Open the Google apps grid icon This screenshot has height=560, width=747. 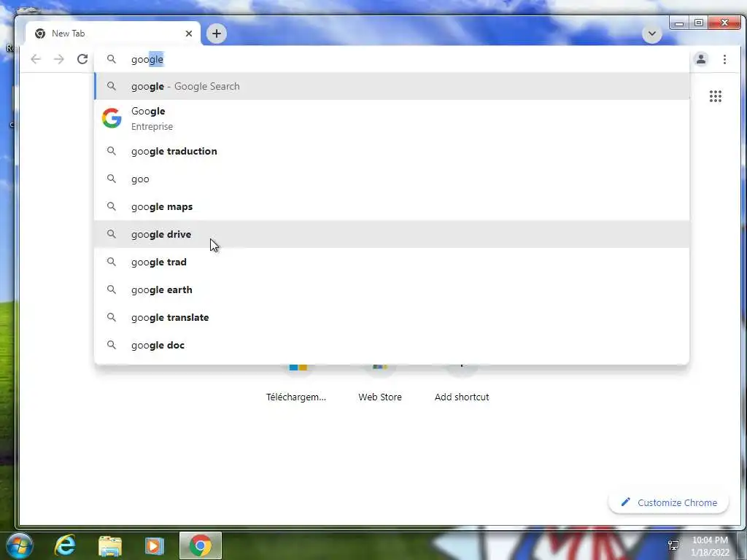(x=715, y=96)
